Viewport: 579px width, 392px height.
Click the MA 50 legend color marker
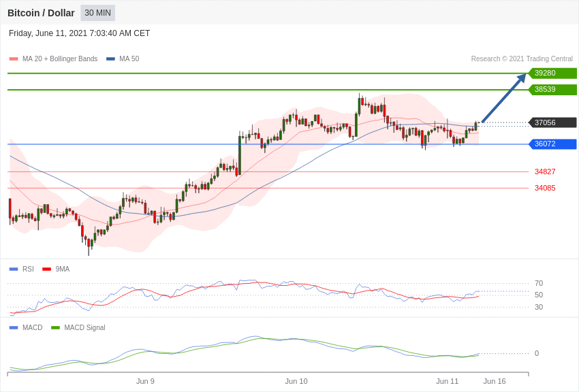tap(110, 59)
